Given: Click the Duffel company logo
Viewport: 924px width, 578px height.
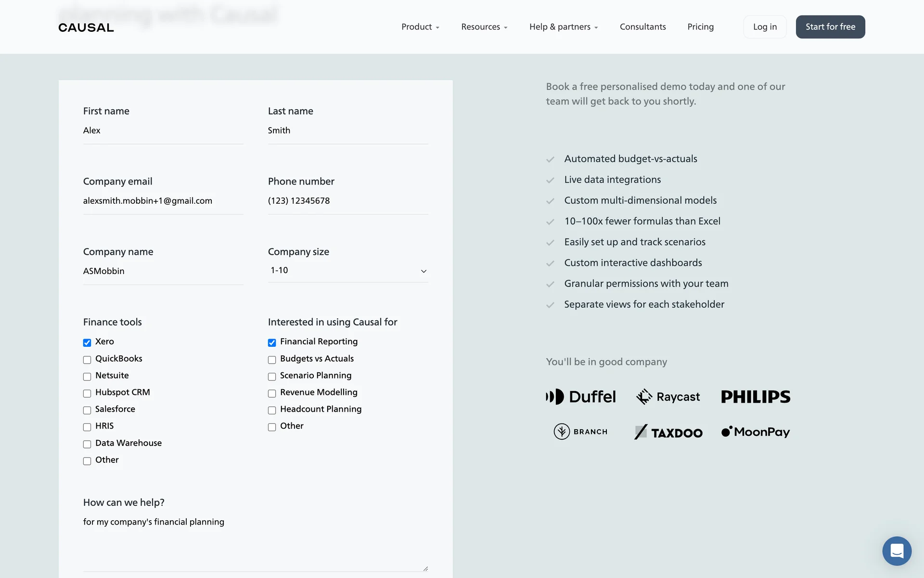Looking at the screenshot, I should [x=581, y=396].
